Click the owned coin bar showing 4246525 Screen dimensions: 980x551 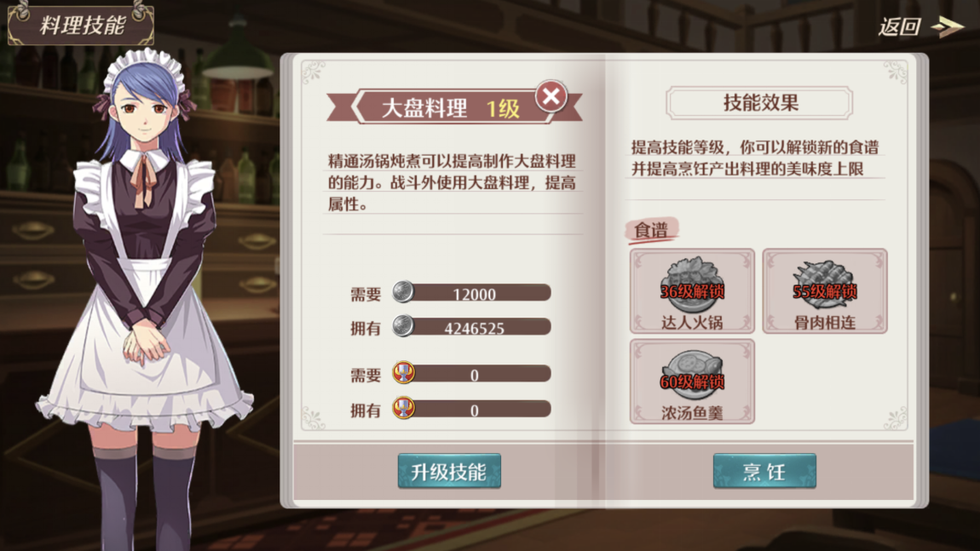[472, 327]
